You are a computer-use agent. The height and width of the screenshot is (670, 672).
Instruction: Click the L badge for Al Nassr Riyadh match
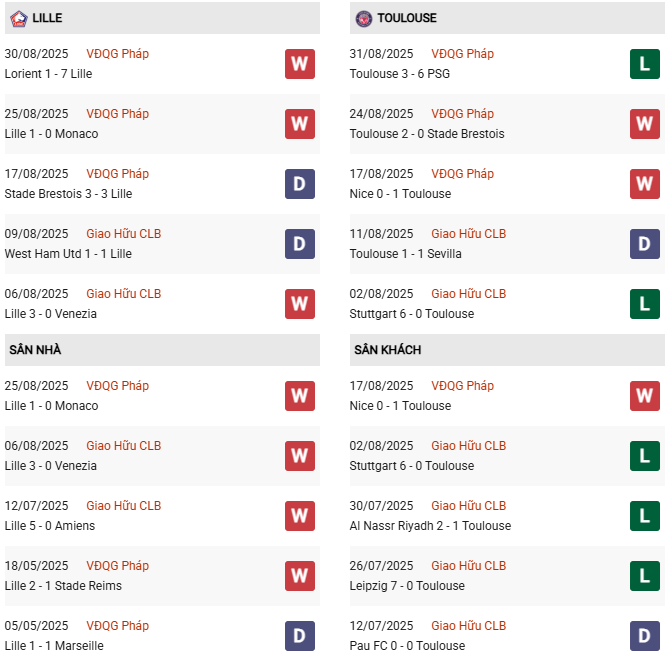tap(644, 516)
